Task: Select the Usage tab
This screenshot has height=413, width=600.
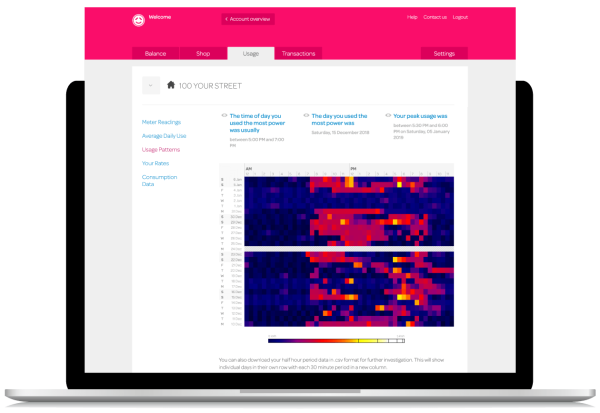Action: [x=250, y=53]
